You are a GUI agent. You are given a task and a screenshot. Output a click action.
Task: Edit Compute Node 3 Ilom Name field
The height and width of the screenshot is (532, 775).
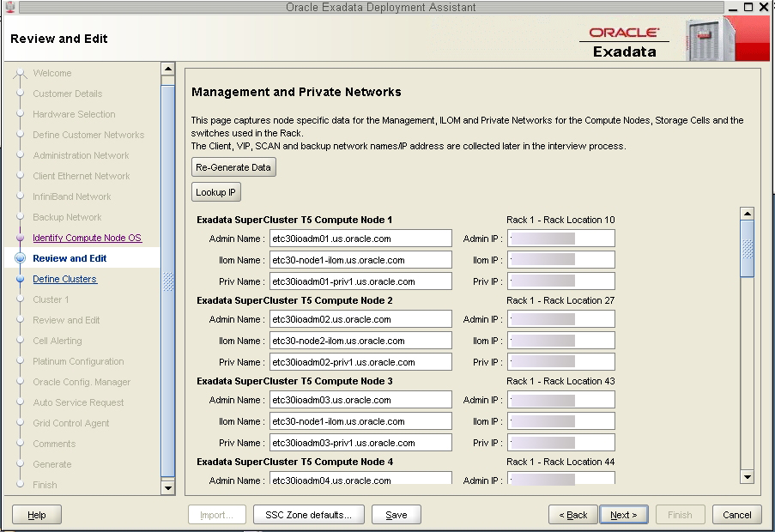click(x=360, y=421)
